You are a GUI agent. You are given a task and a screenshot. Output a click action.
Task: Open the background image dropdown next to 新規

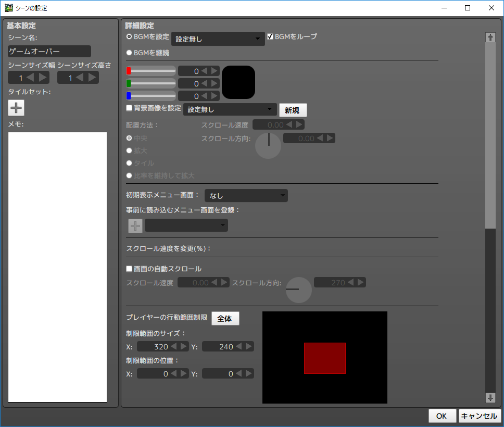point(230,109)
